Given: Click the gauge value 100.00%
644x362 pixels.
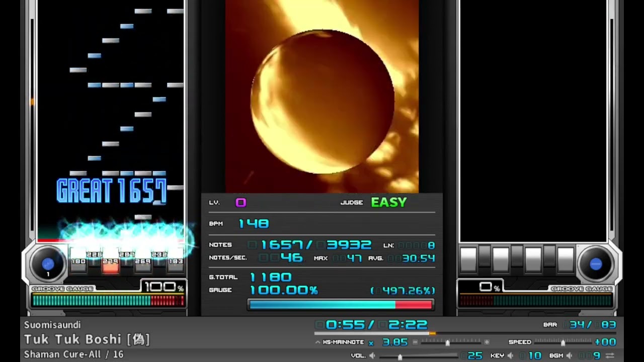Looking at the screenshot, I should pyautogui.click(x=284, y=290).
